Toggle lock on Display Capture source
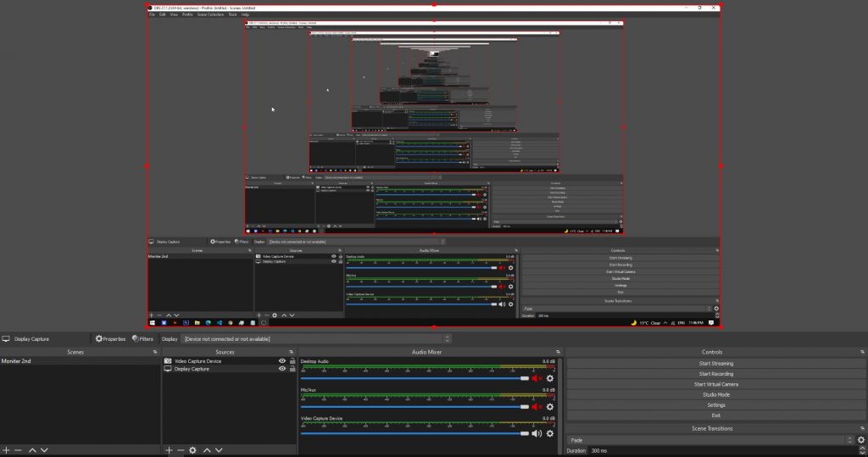The height and width of the screenshot is (457, 868). (x=292, y=369)
